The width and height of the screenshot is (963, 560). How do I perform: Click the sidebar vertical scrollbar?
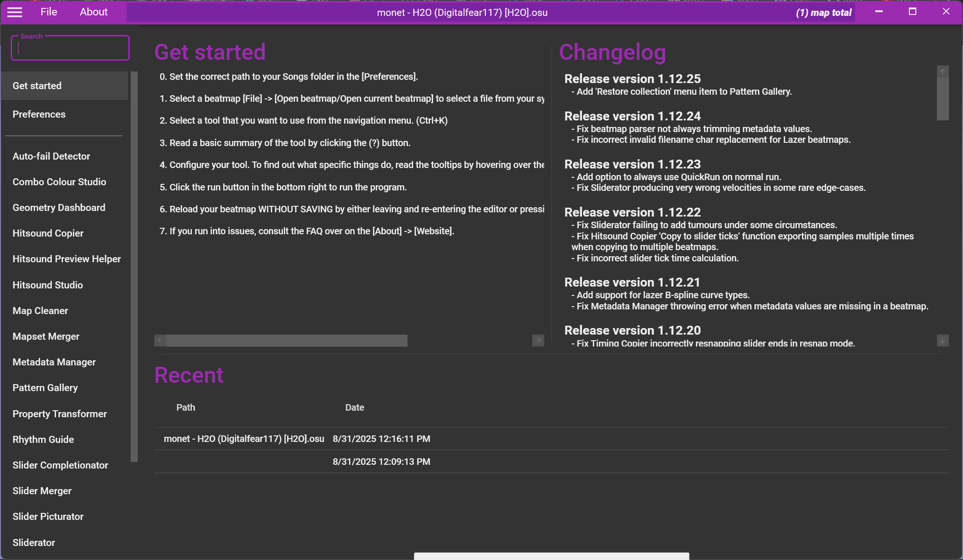coord(134,266)
